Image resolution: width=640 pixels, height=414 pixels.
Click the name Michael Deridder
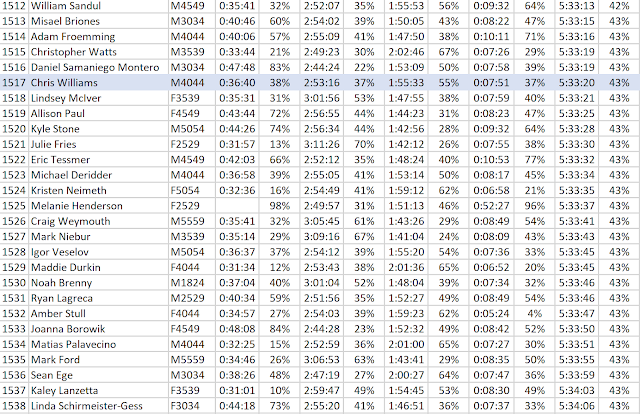(71, 175)
